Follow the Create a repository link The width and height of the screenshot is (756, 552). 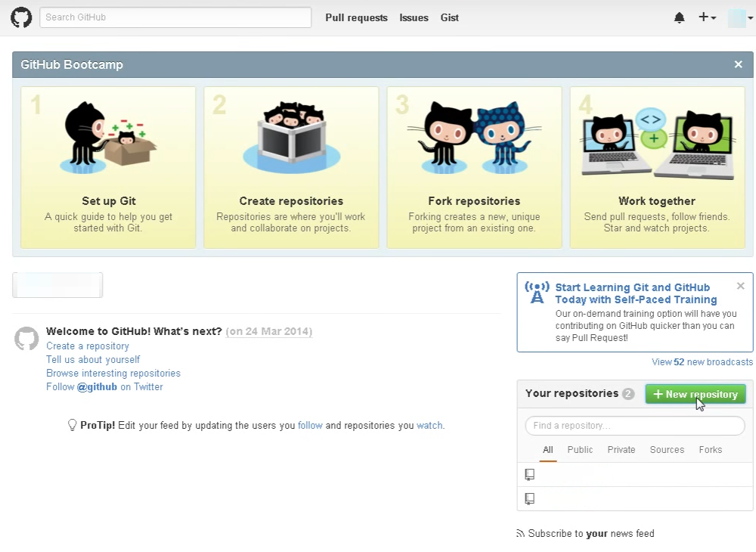88,346
